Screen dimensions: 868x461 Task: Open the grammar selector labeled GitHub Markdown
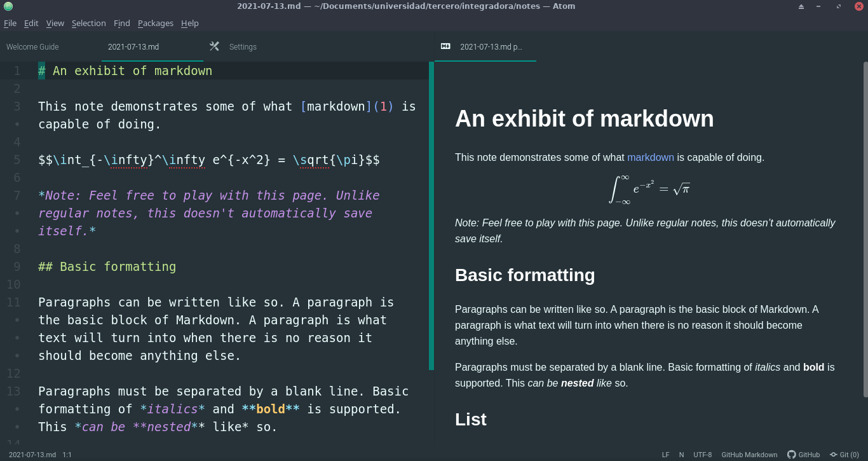pos(749,455)
